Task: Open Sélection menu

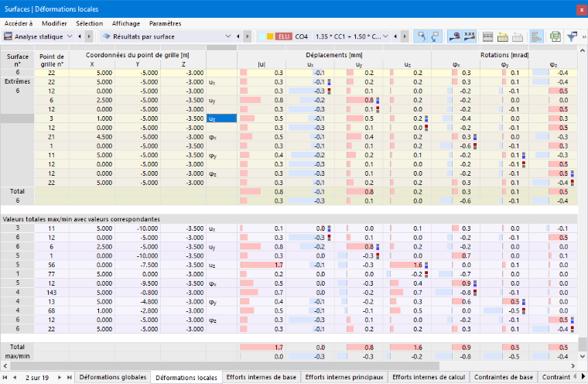Action: point(89,23)
